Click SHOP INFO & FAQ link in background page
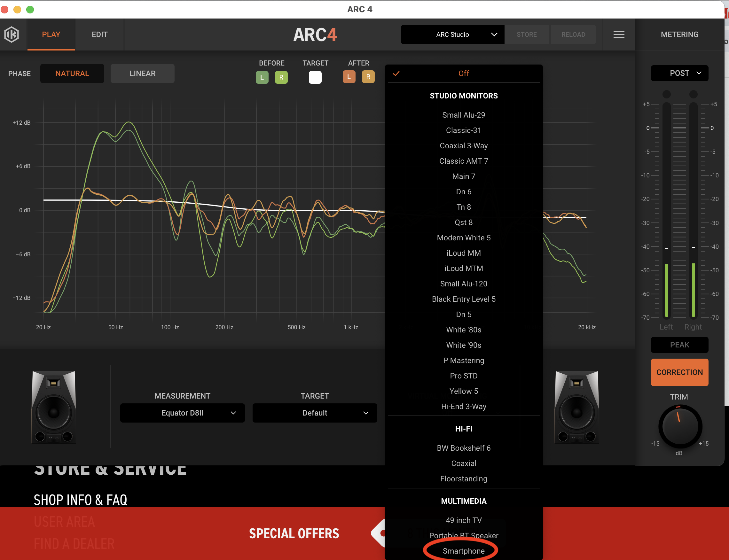729x560 pixels. [80, 500]
